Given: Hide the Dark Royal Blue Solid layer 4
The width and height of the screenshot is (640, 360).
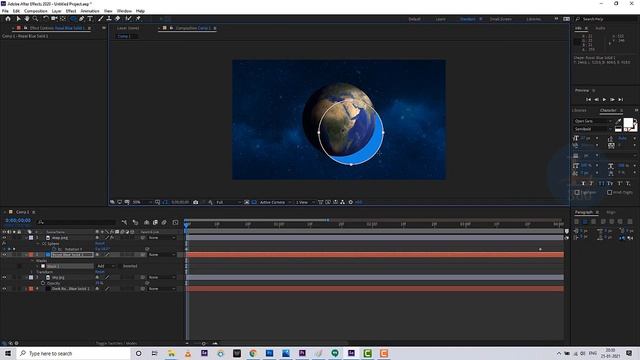Looking at the screenshot, I should [x=4, y=289].
